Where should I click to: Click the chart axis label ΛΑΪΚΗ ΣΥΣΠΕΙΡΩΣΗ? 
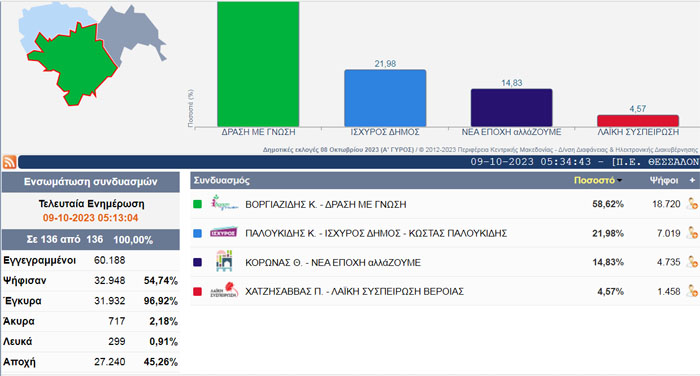tap(638, 132)
